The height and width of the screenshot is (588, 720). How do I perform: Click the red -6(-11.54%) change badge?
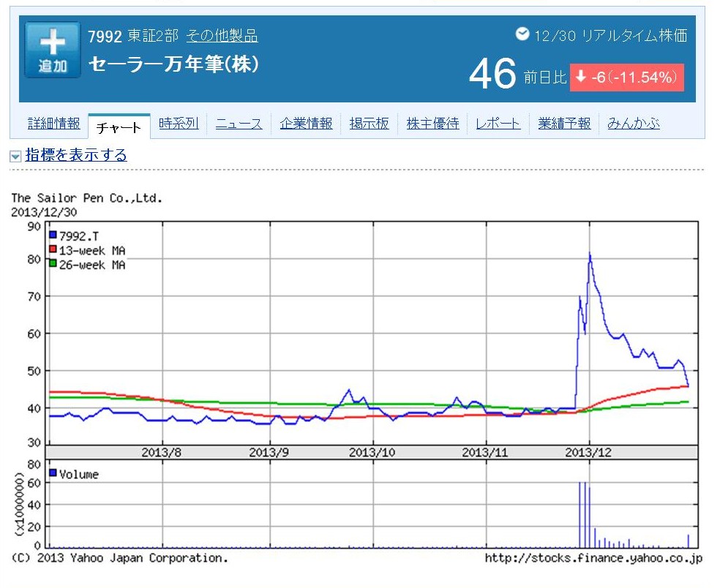click(627, 78)
